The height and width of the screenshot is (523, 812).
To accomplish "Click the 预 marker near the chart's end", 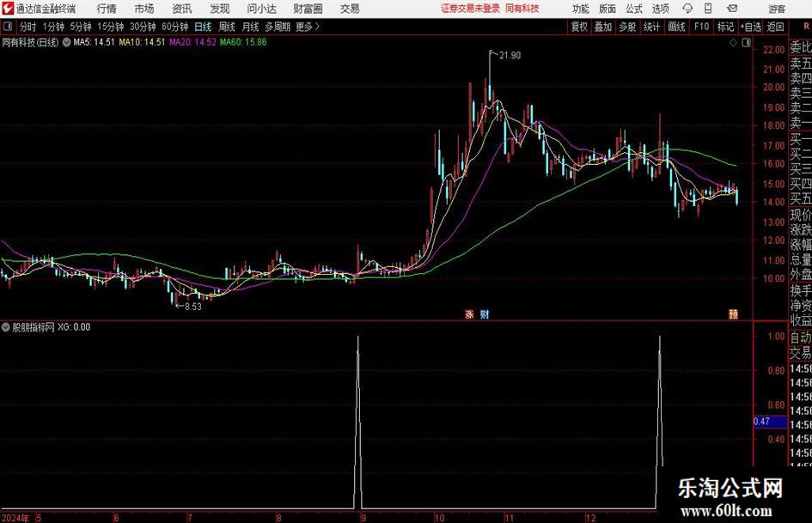I will point(733,313).
